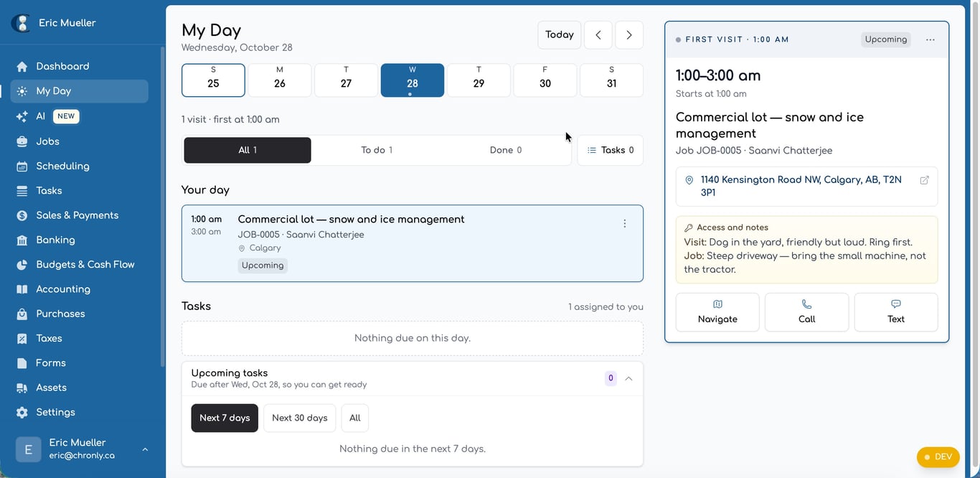Click the NEW badge next to AI
Image resolution: width=980 pixels, height=478 pixels.
tap(66, 116)
